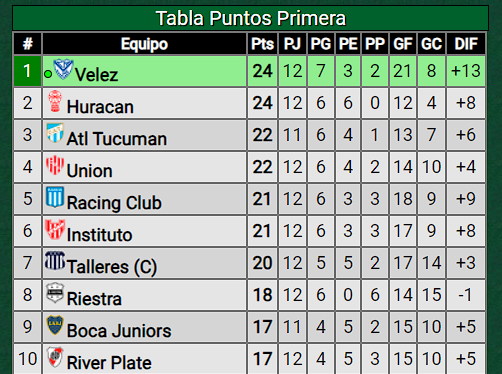The height and width of the screenshot is (374, 502).
Task: Open the Boca Juniors team name link
Action: (x=119, y=331)
